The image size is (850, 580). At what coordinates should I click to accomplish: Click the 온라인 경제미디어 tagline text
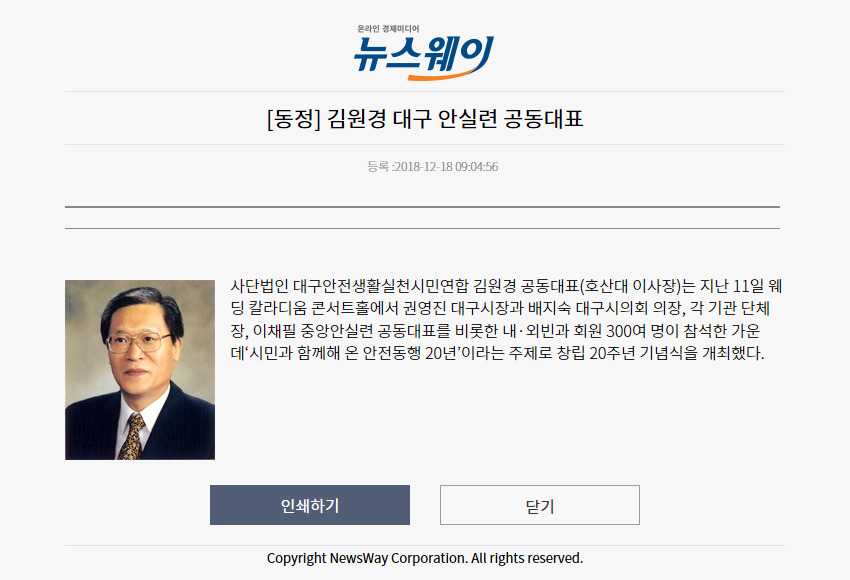coord(388,29)
